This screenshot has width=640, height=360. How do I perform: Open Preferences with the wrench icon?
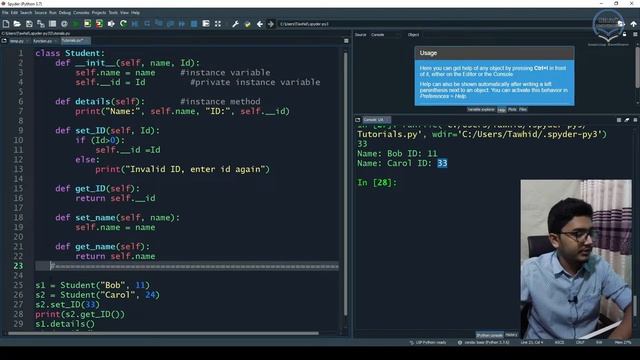[236, 24]
